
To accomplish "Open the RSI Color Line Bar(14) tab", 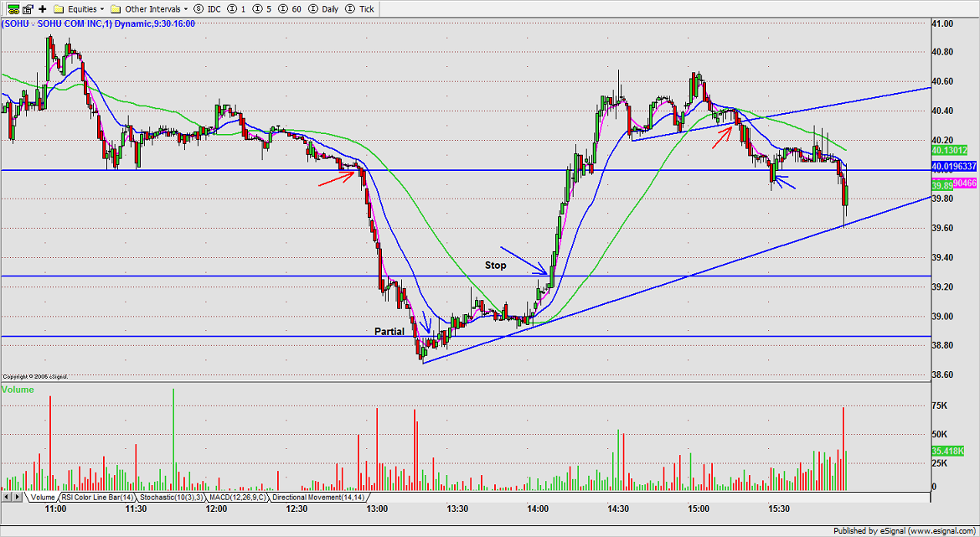I will pyautogui.click(x=97, y=497).
